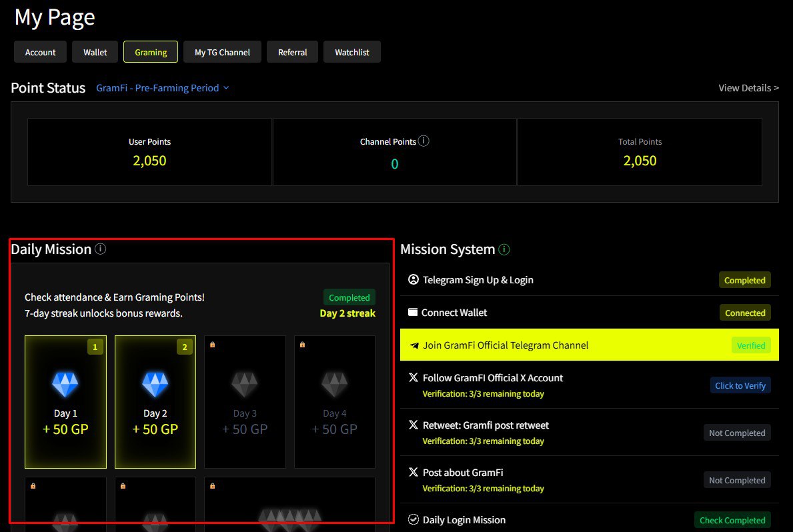Screen dimensions: 793x532
Task: Expand the GramFi Pre-Farming Period dropdown
Action: 162,88
